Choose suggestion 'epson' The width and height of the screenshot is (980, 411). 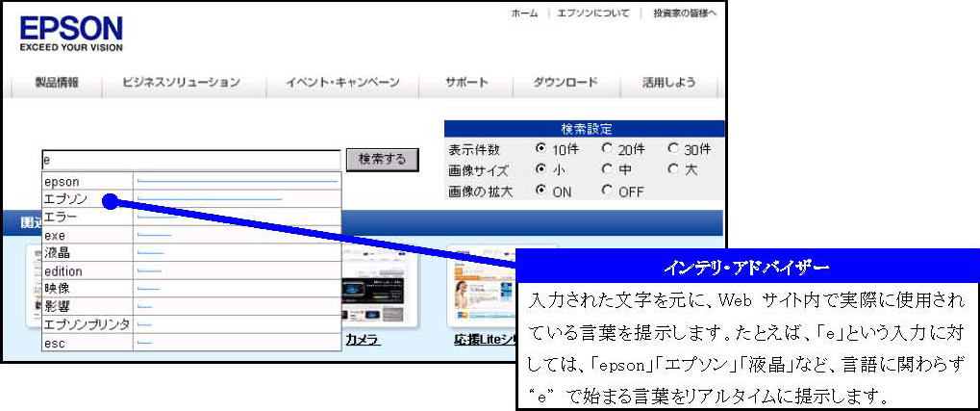pyautogui.click(x=191, y=181)
